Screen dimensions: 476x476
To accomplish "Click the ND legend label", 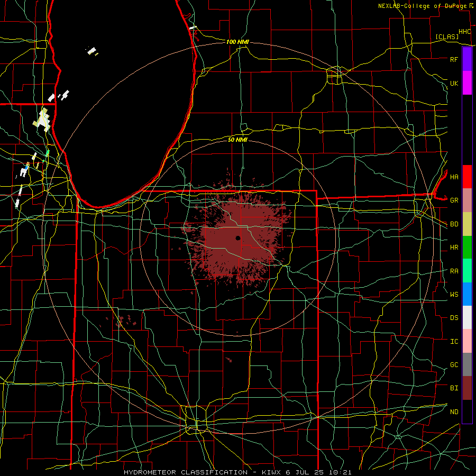I will pos(454,412).
